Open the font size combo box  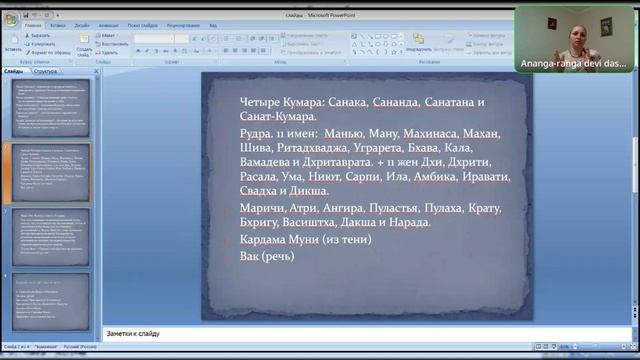pyautogui.click(x=182, y=39)
